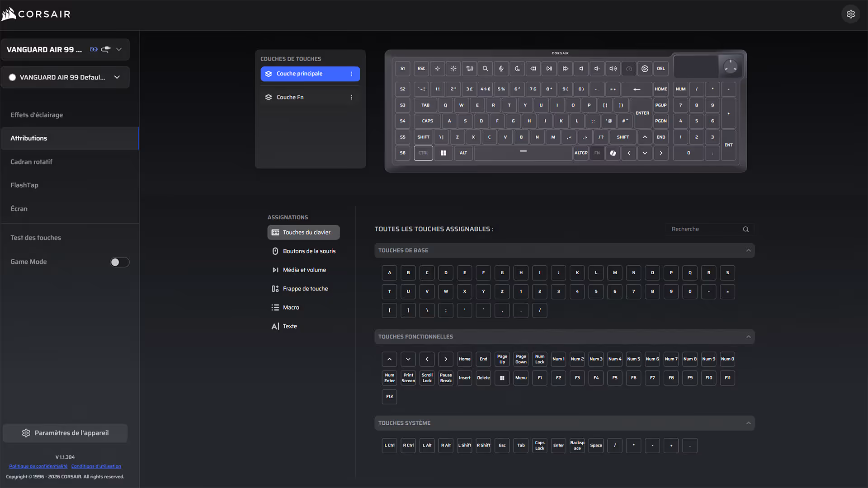Select the Attributions sidebar item
Image resolution: width=868 pixels, height=488 pixels.
coord(70,138)
